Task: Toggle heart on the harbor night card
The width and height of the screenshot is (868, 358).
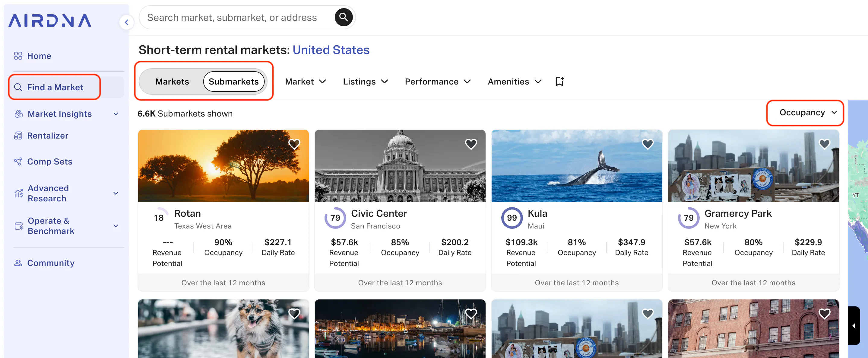Action: point(471,314)
